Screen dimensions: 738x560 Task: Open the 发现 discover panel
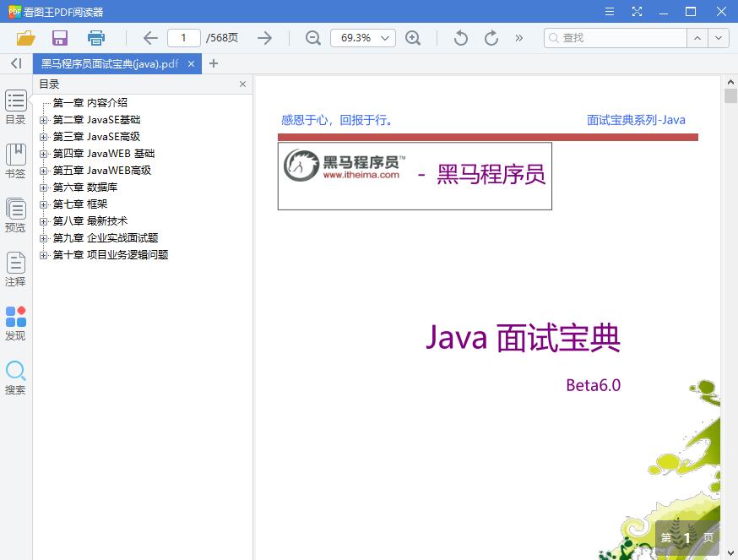click(15, 323)
